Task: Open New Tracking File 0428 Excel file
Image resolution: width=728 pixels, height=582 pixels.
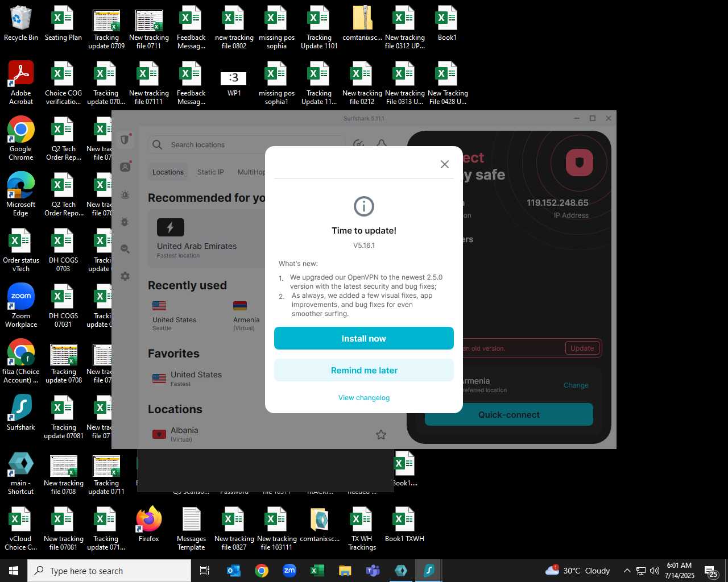Action: tap(448, 83)
